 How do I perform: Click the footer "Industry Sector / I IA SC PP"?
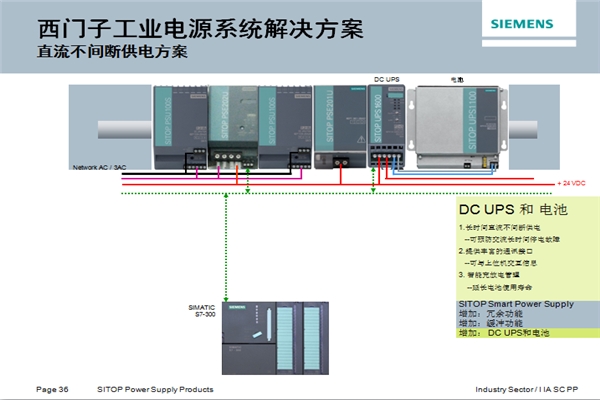pyautogui.click(x=527, y=389)
